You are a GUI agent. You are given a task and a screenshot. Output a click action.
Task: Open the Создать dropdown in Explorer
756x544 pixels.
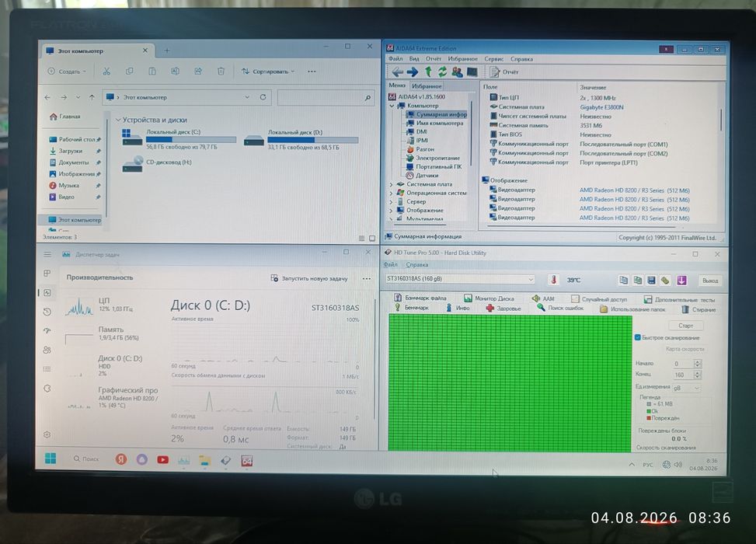[67, 71]
